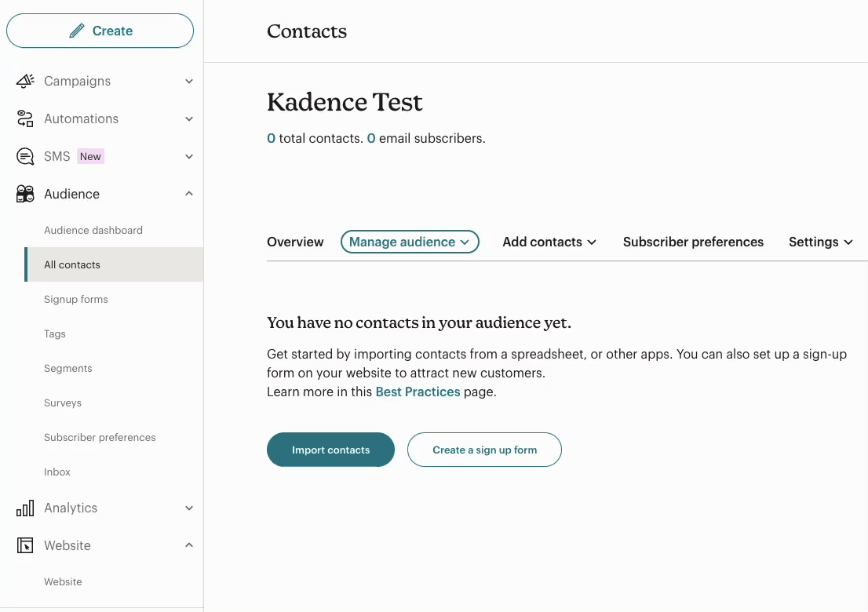Select Signup forms in the sidebar

[75, 299]
